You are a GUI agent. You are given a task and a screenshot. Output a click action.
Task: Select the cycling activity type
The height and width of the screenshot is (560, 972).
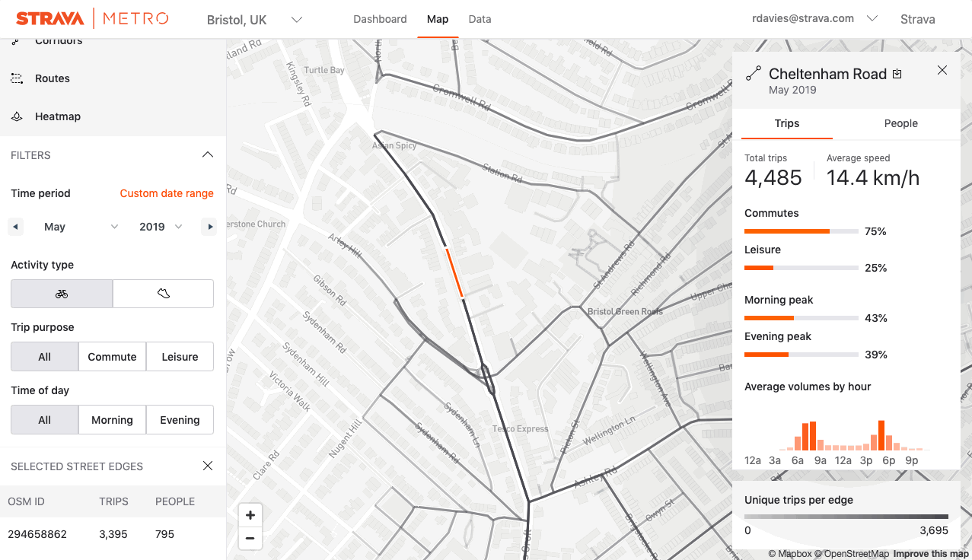click(62, 294)
